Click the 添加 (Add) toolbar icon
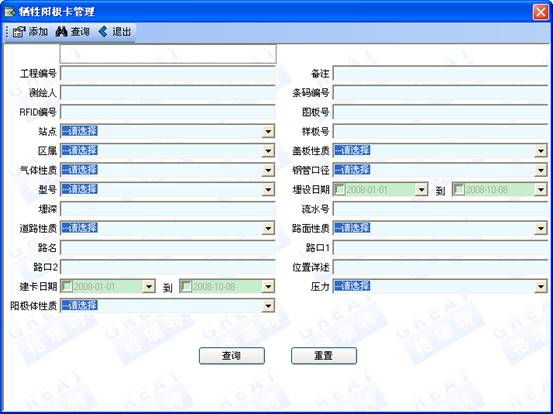This screenshot has height=414, width=553. (19, 32)
